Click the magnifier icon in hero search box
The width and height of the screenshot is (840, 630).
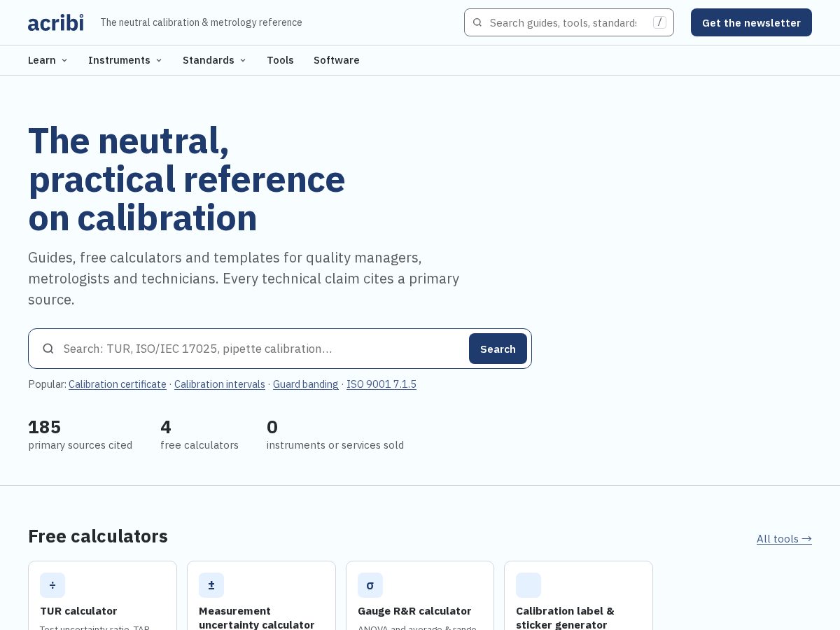pyautogui.click(x=48, y=349)
